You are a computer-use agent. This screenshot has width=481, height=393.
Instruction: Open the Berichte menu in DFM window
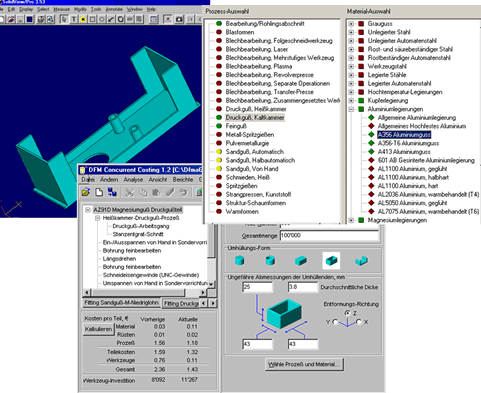[183, 179]
